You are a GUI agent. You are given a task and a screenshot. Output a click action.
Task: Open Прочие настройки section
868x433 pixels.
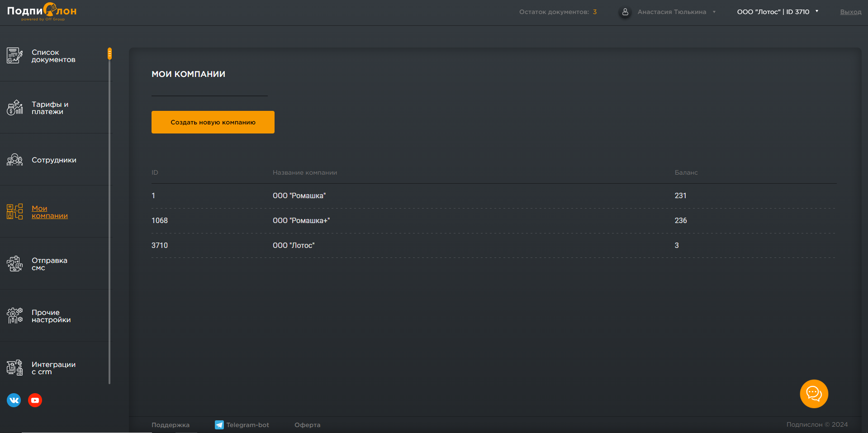point(51,316)
